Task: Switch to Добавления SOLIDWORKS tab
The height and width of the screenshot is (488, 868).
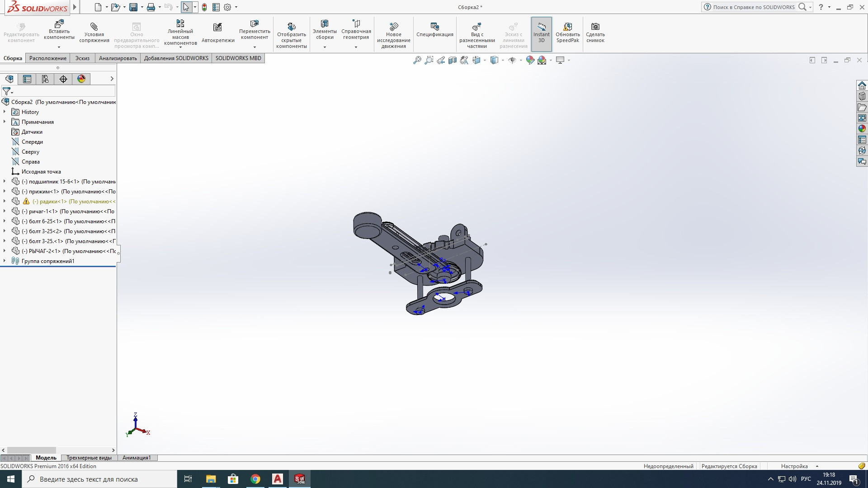Action: (176, 58)
